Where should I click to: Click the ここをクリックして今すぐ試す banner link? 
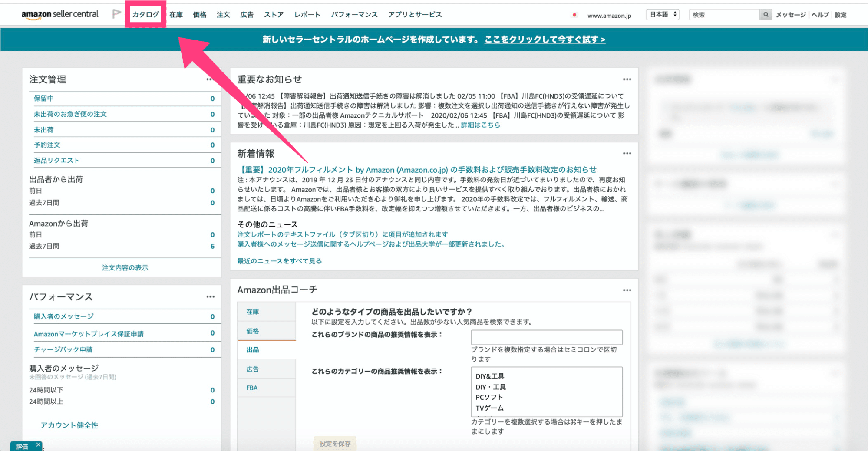tap(545, 40)
